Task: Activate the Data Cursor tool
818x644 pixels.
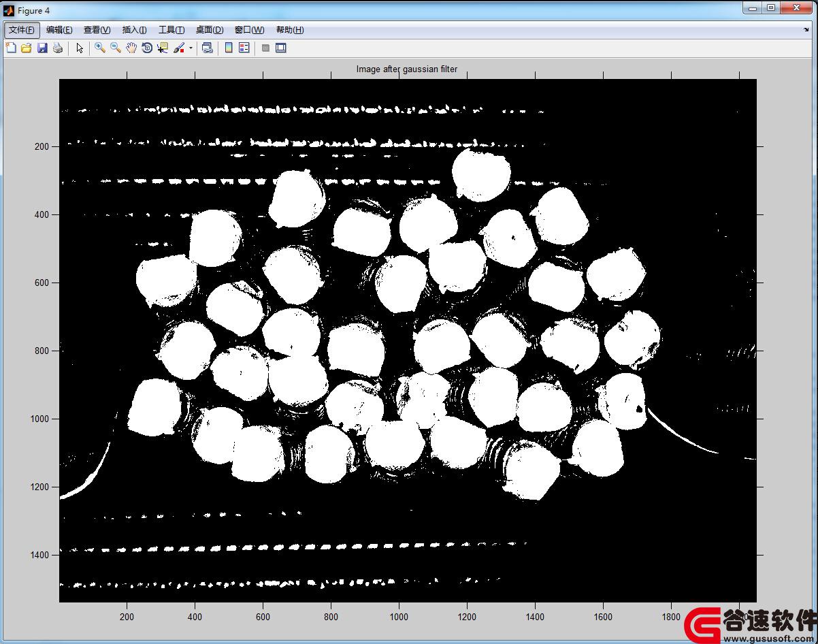Action: pos(162,48)
